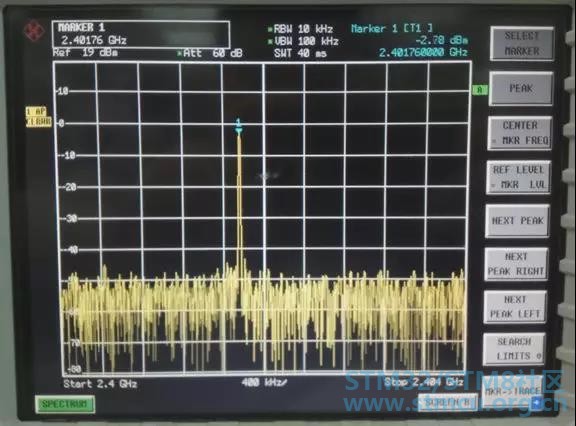This screenshot has width=576, height=426.
Task: Click the SWT 40 ms sweep time
Action: pyautogui.click(x=300, y=53)
